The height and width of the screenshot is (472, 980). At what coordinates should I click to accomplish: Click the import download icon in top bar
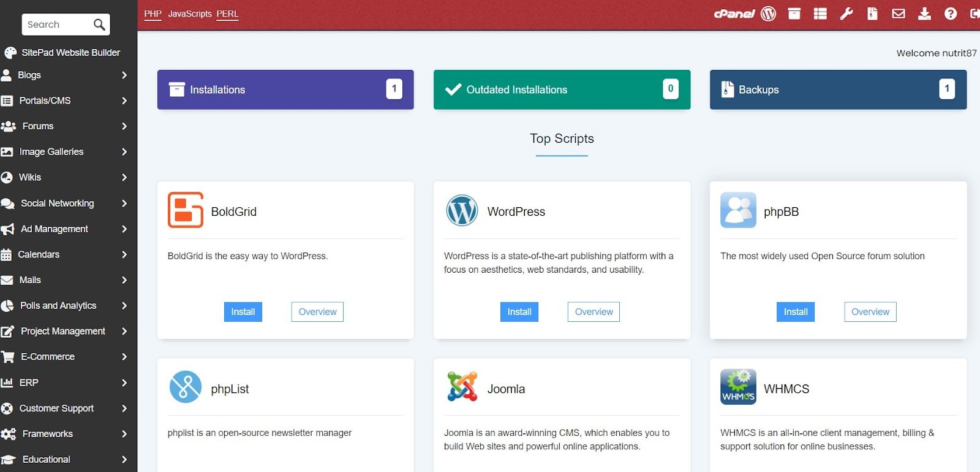point(924,13)
